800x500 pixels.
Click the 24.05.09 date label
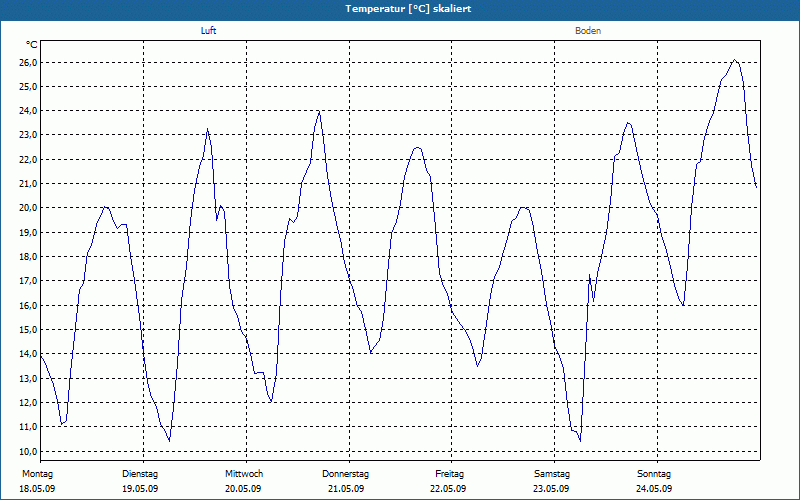pos(654,489)
